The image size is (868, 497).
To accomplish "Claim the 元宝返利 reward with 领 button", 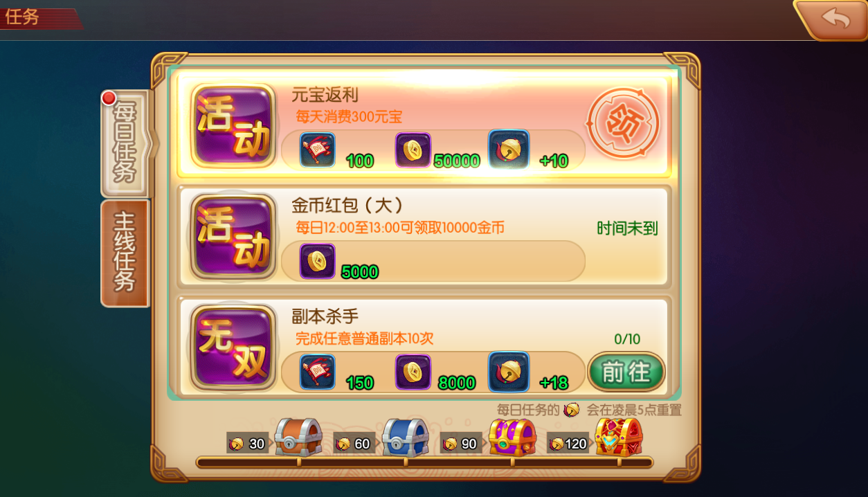I will coord(624,124).
